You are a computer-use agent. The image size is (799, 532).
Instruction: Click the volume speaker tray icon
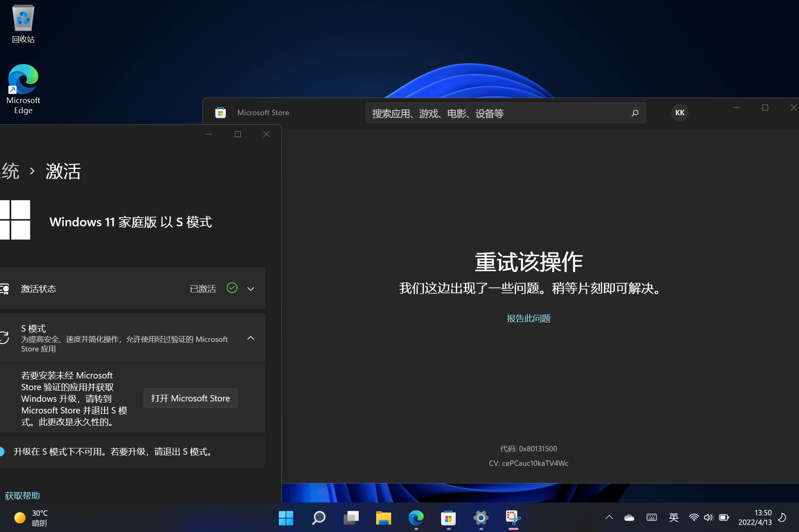pyautogui.click(x=708, y=517)
